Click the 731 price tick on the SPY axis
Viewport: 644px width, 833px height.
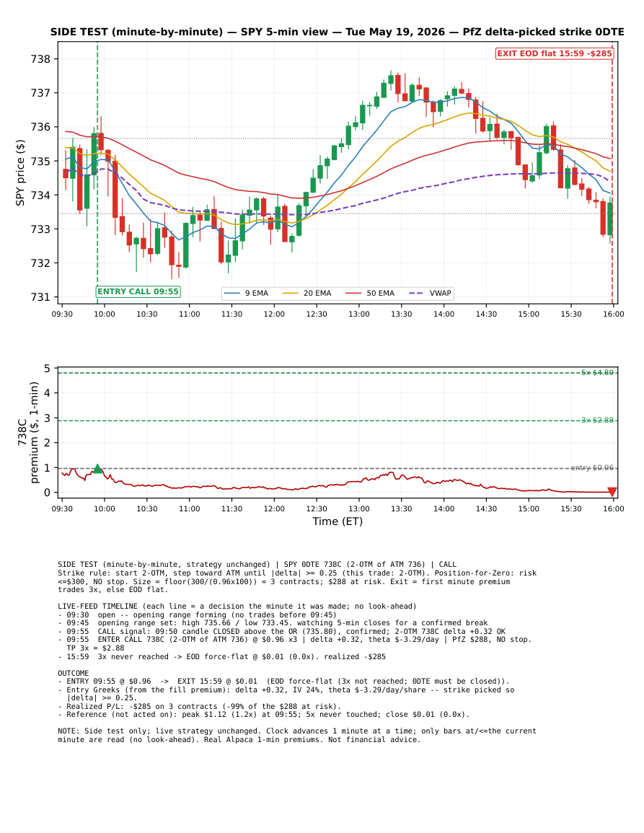tap(40, 297)
